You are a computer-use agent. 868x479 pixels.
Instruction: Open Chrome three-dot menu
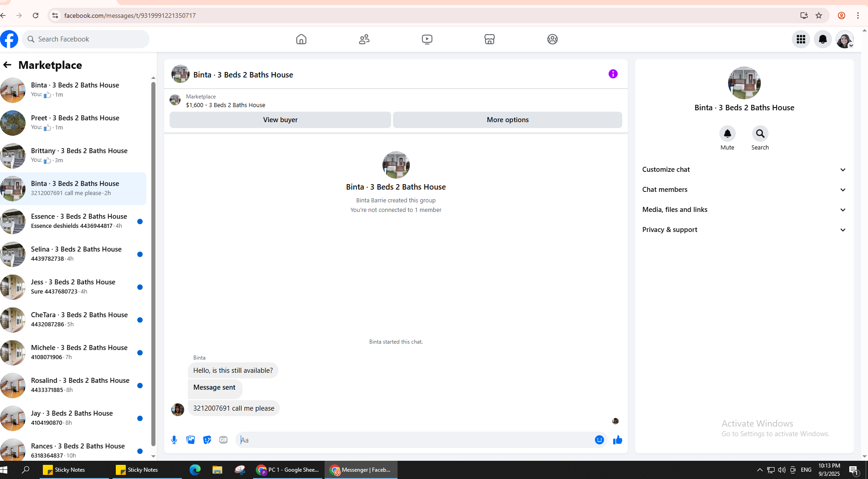pyautogui.click(x=858, y=15)
